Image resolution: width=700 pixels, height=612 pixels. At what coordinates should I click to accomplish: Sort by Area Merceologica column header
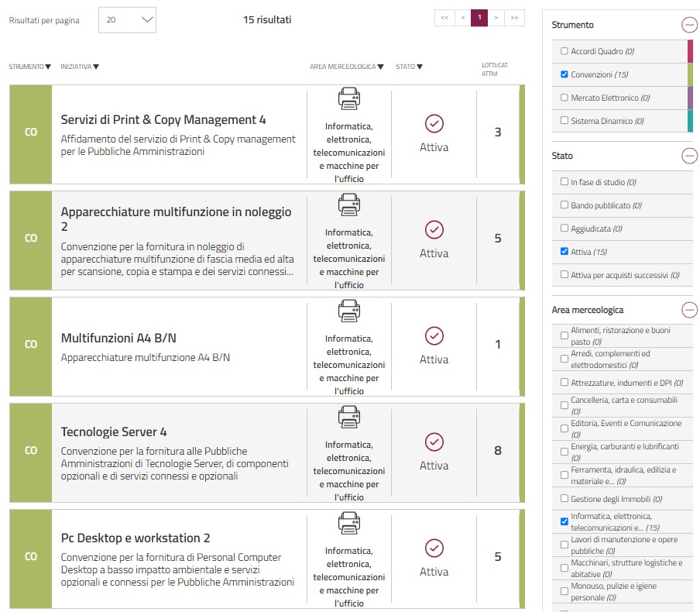click(346, 67)
